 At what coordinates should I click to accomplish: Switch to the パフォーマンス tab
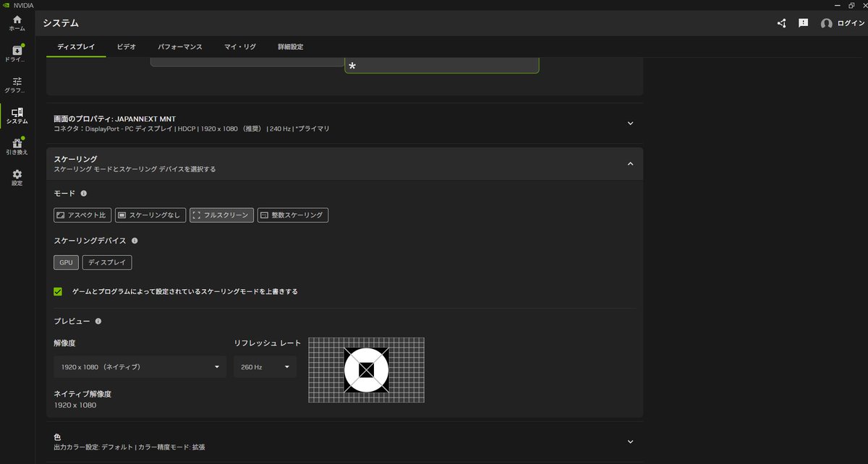180,46
